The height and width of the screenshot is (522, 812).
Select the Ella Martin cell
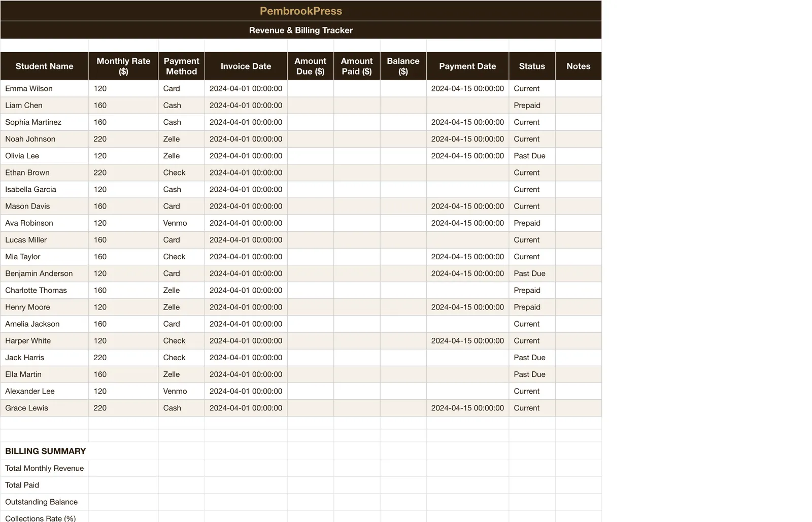(x=45, y=374)
